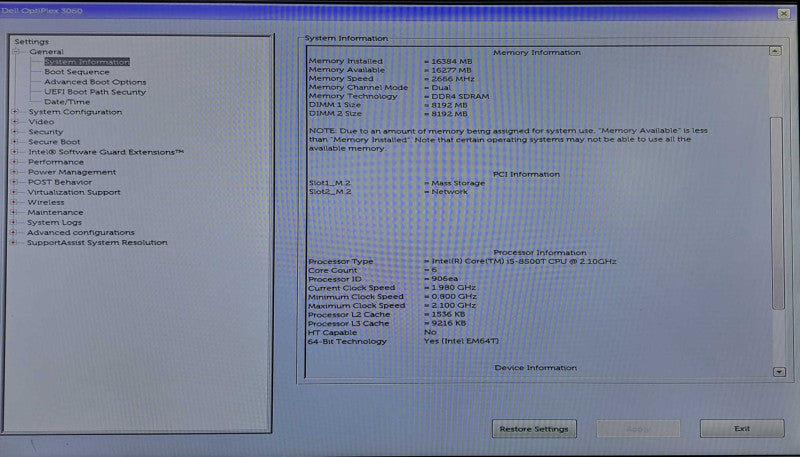Select System Logs category label
This screenshot has width=800, height=457.
[x=54, y=222]
